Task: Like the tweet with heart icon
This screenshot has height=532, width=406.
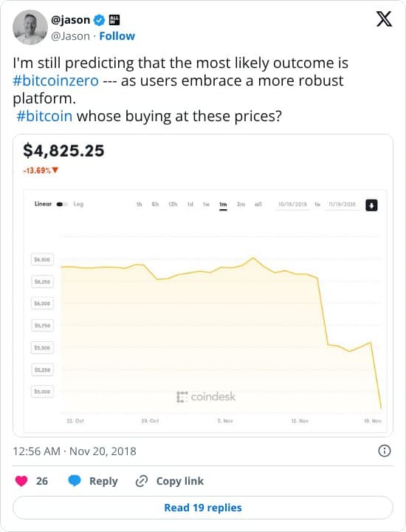Action: click(21, 481)
